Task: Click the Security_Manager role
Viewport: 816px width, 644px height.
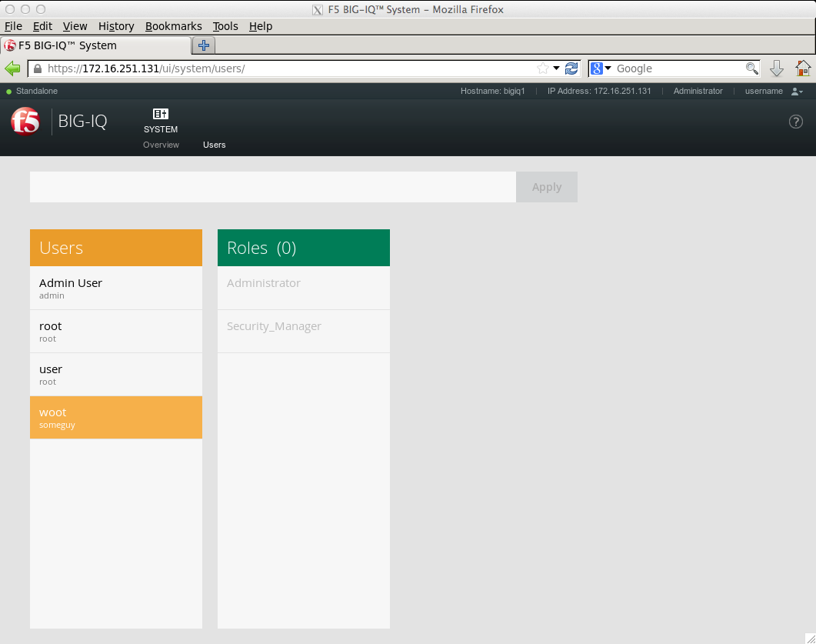Action: tap(303, 331)
